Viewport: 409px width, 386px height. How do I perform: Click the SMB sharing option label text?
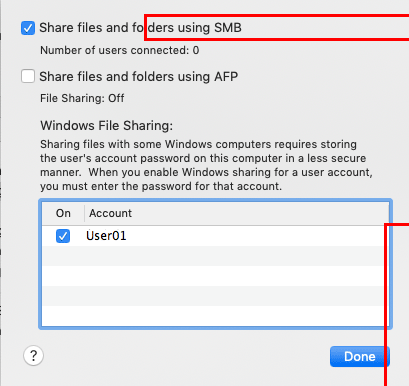pyautogui.click(x=140, y=28)
